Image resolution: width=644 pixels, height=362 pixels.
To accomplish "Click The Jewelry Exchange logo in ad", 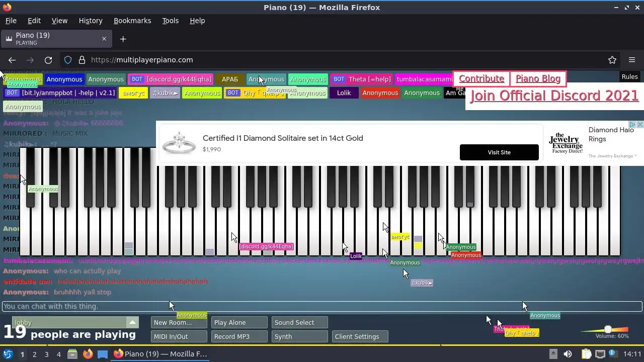I will click(565, 143).
